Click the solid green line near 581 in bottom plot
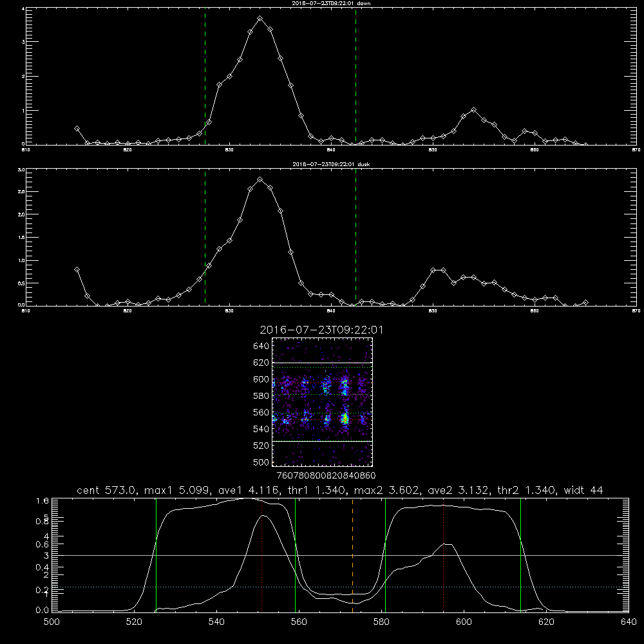The width and height of the screenshot is (644, 644). 385,555
